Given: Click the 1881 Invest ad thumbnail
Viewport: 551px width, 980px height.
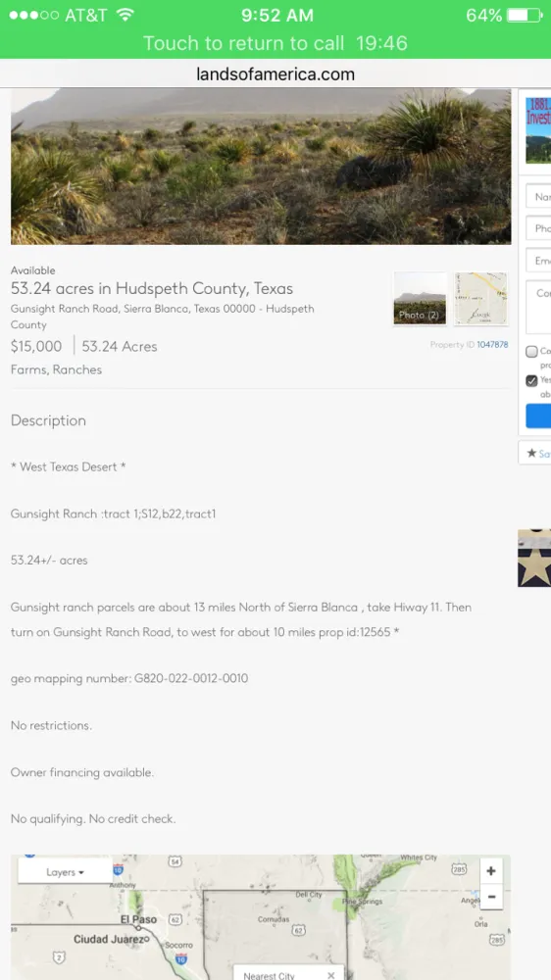Looking at the screenshot, I should (538, 130).
